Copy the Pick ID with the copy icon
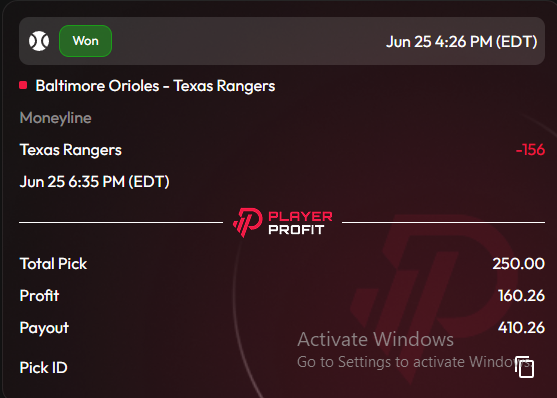Image resolution: width=557 pixels, height=398 pixels. point(525,367)
